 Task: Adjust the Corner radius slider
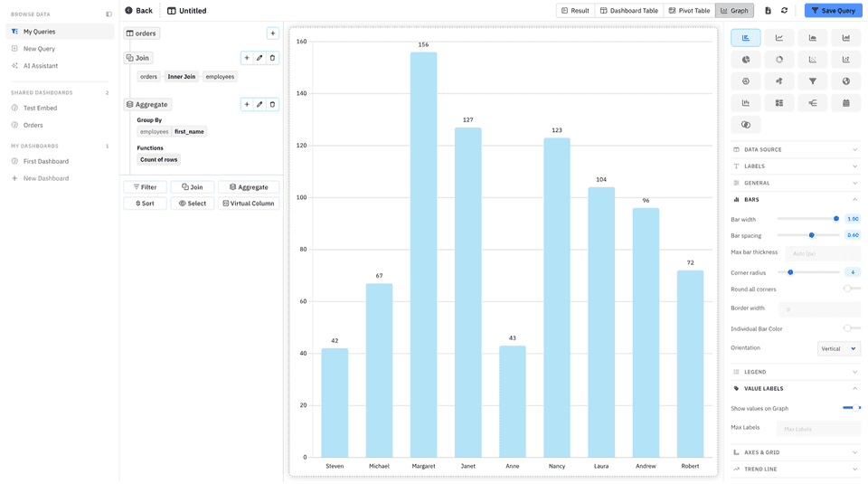808,272
